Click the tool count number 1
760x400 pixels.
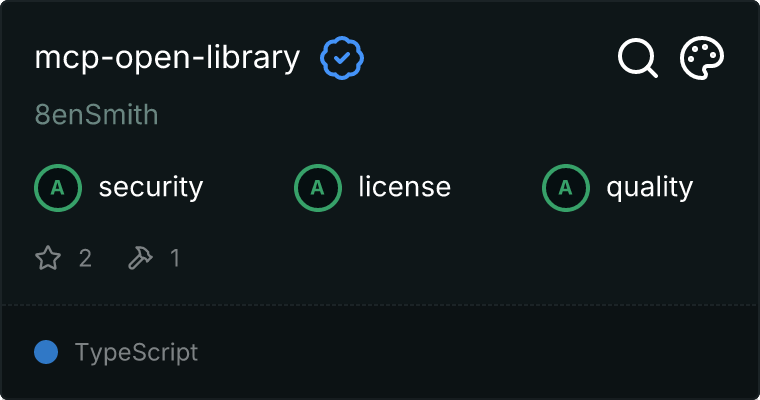(175, 258)
